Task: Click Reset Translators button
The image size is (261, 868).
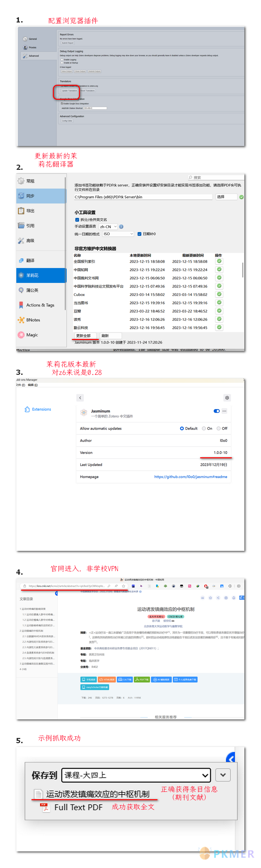Action: tap(88, 91)
